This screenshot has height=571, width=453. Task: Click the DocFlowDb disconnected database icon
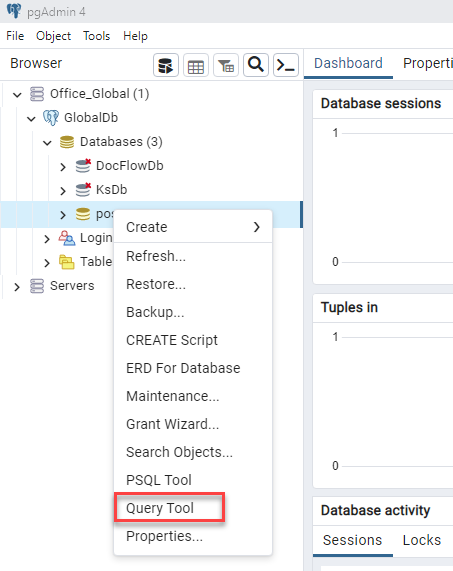pyautogui.click(x=83, y=166)
